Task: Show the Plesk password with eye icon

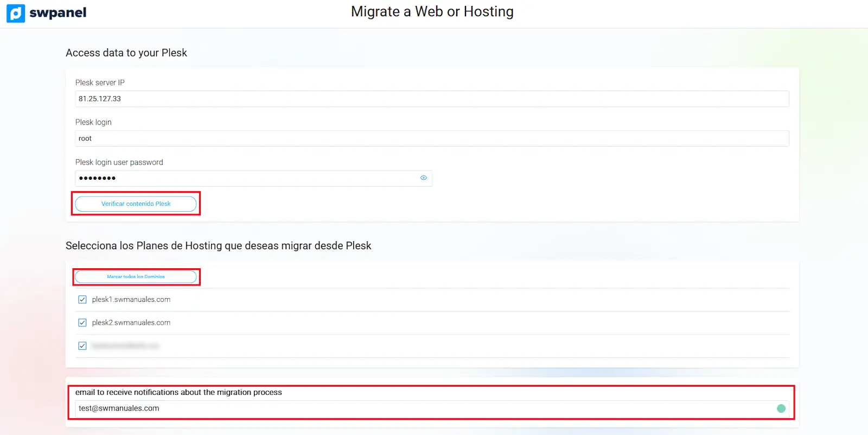Action: pos(424,178)
